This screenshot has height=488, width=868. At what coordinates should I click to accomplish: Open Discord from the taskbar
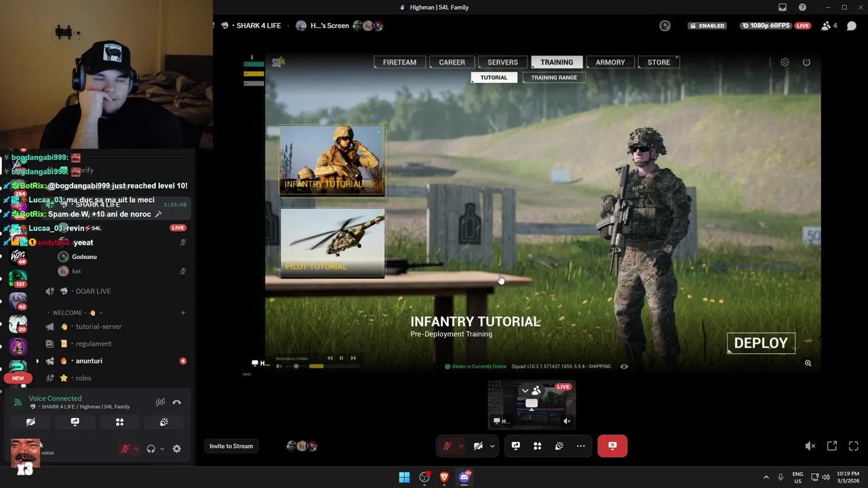465,477
